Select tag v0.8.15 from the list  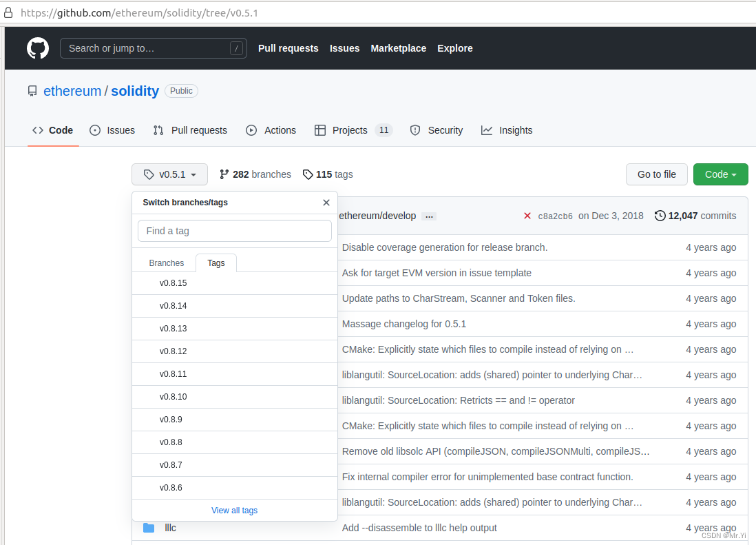[235, 283]
